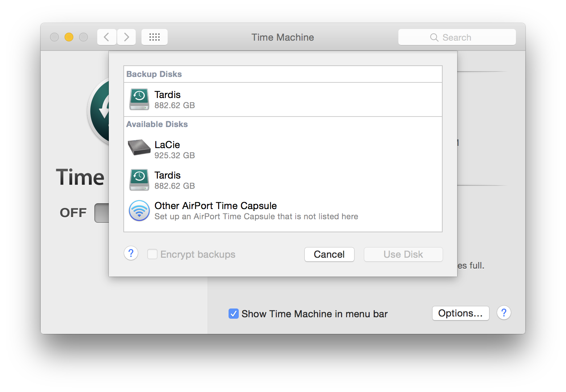Click 925.32 GB size under LaCie
The height and width of the screenshot is (392, 566).
pyautogui.click(x=175, y=155)
